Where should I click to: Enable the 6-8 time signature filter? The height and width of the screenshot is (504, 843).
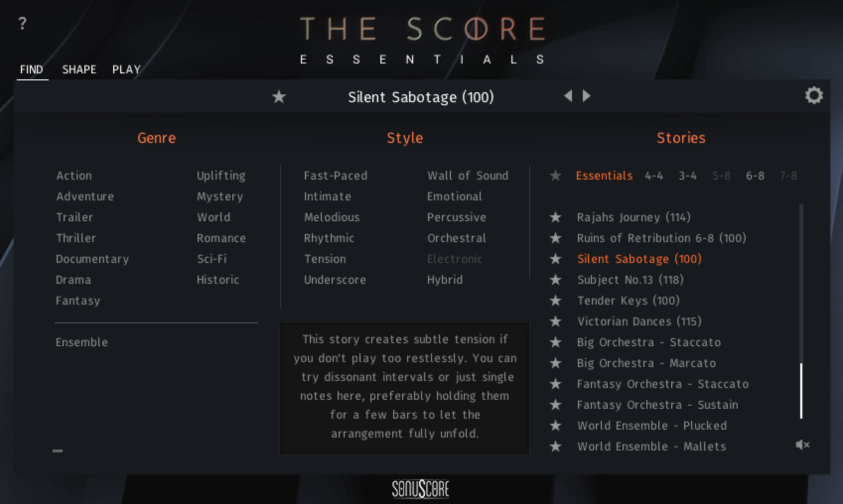click(x=755, y=176)
